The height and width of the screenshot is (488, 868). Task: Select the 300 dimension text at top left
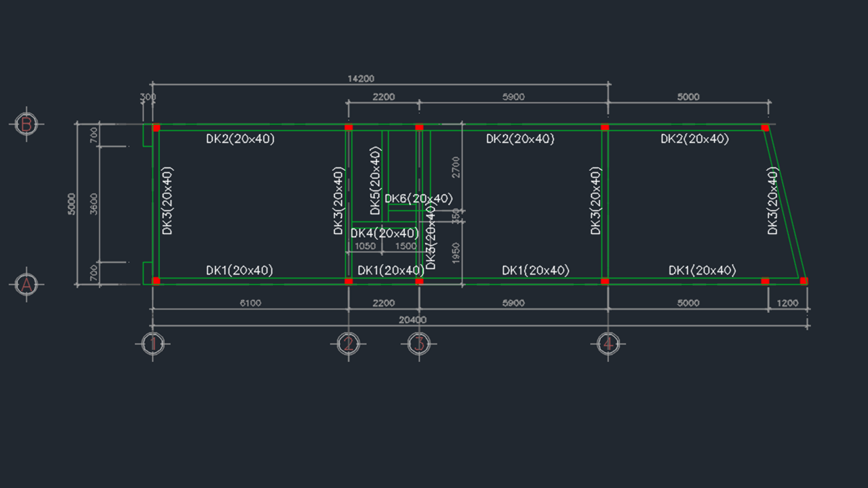point(148,97)
